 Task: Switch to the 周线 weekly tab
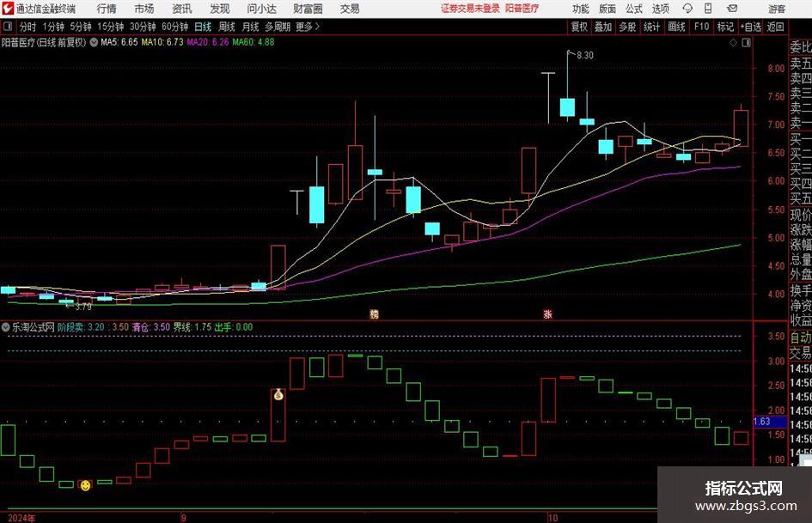coord(227,27)
